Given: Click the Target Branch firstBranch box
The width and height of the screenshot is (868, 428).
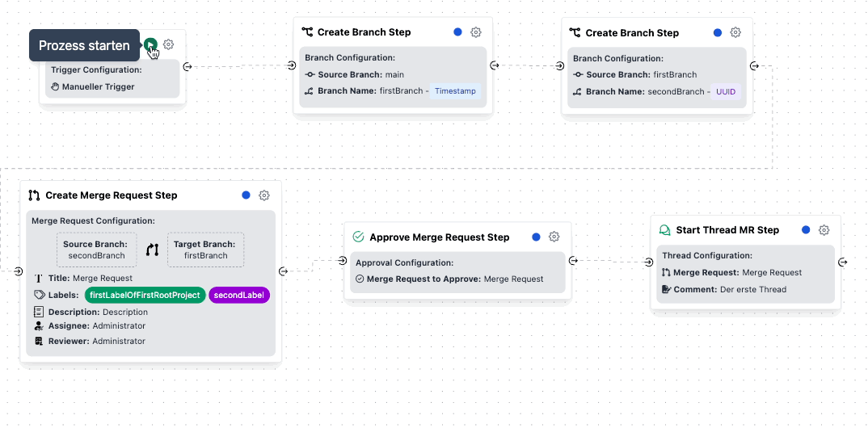Looking at the screenshot, I should point(205,250).
